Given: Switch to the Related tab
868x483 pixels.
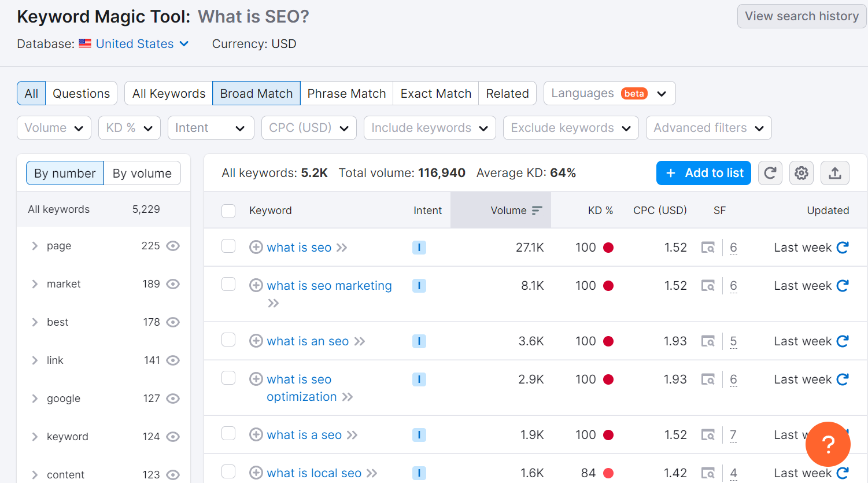Looking at the screenshot, I should pyautogui.click(x=508, y=93).
